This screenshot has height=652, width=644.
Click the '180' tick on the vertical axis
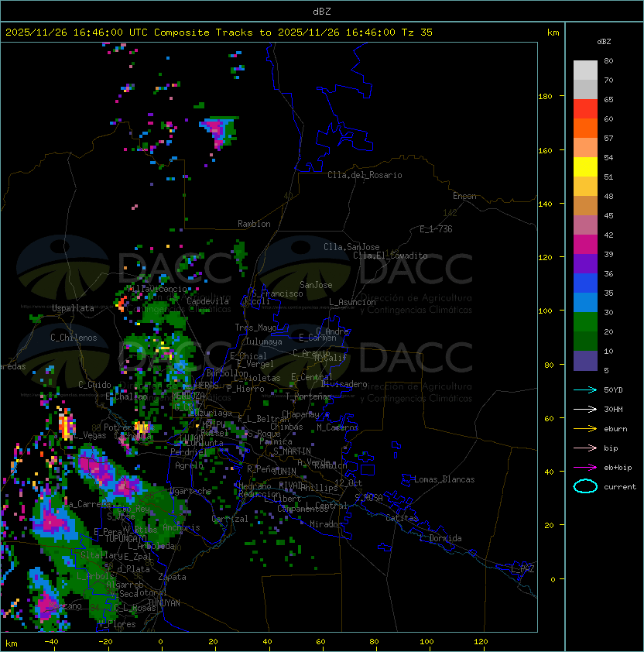click(545, 97)
